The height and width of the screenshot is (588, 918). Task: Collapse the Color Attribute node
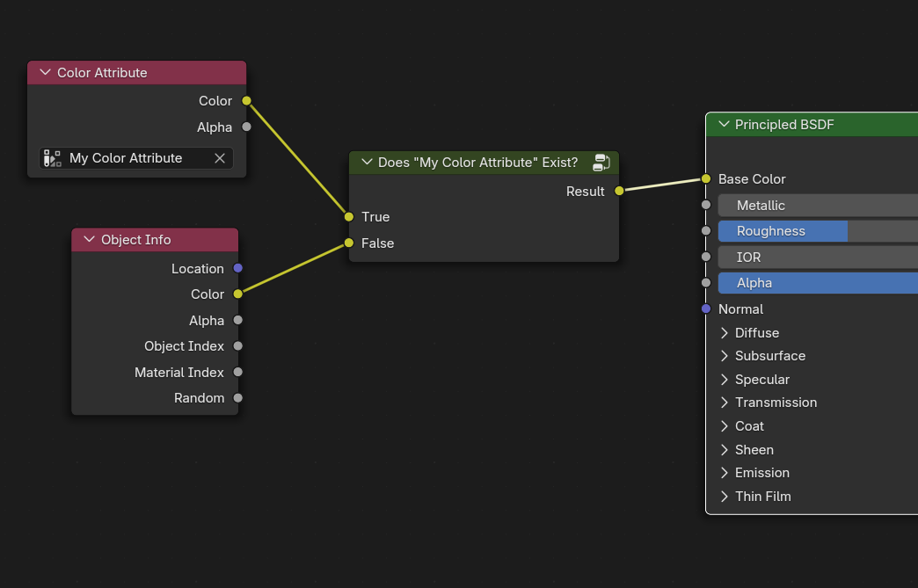(x=45, y=73)
